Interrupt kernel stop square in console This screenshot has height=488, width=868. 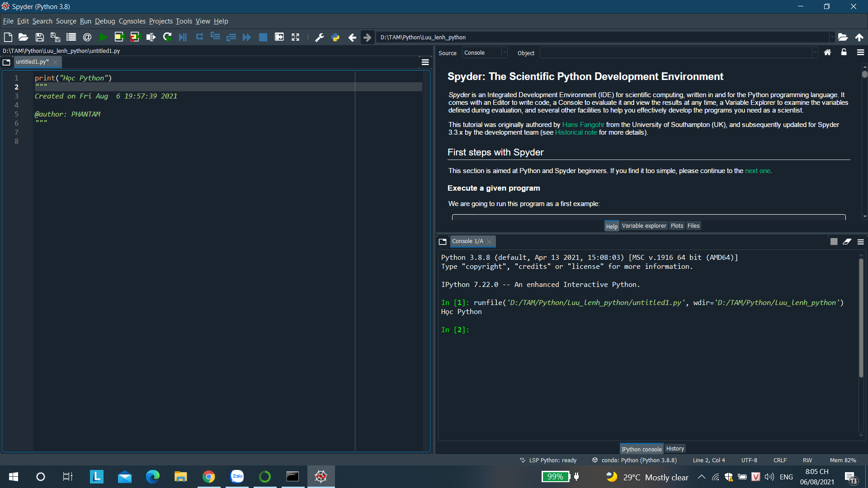coord(834,242)
